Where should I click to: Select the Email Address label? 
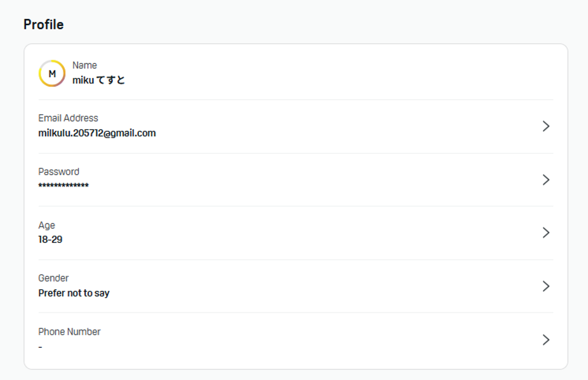(68, 118)
